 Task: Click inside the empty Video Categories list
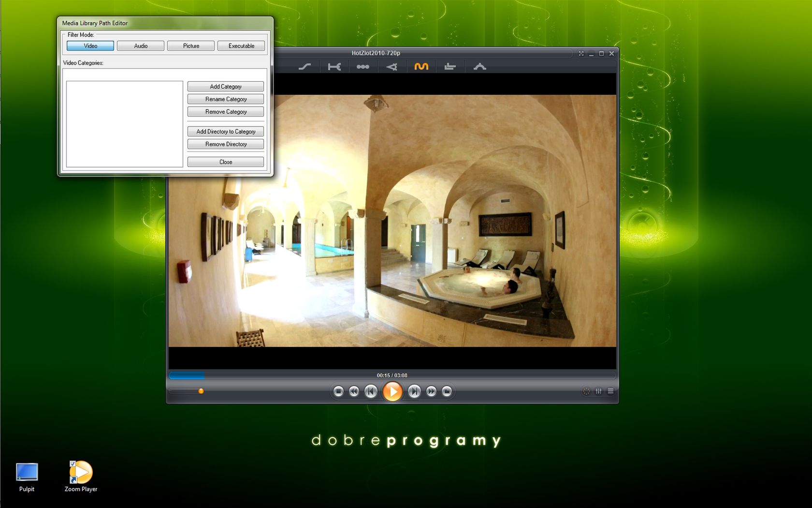(x=125, y=124)
